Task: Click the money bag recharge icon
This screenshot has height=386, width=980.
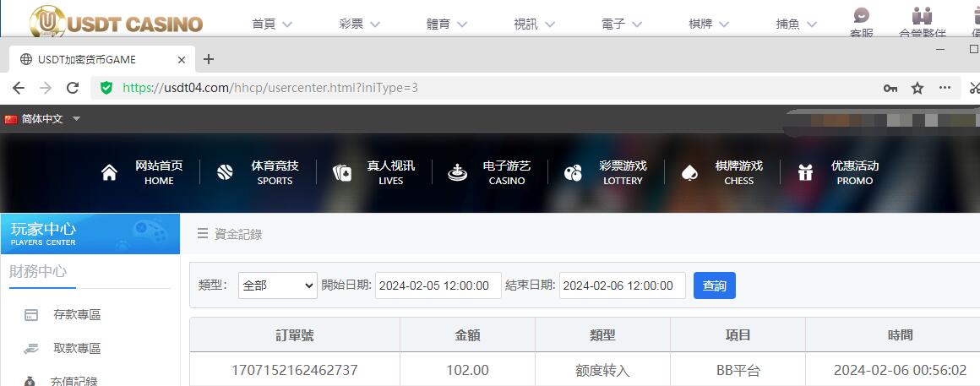Action: 30,381
